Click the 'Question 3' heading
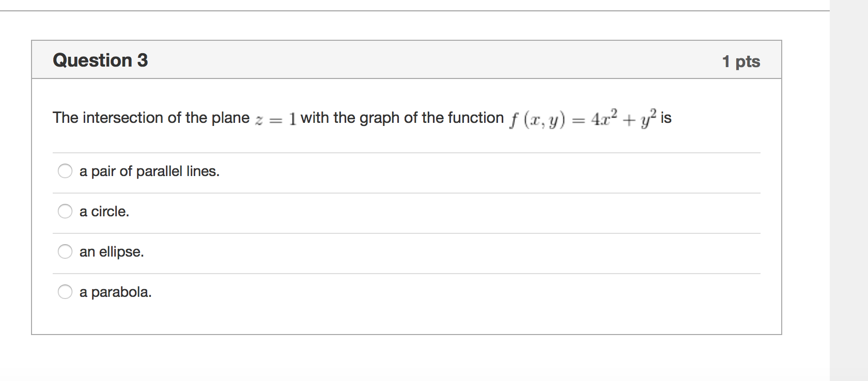Viewport: 868px width, 381px height. tap(100, 60)
